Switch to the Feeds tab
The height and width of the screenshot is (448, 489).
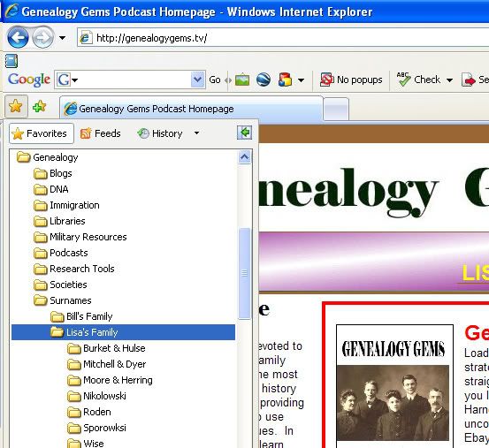point(101,133)
